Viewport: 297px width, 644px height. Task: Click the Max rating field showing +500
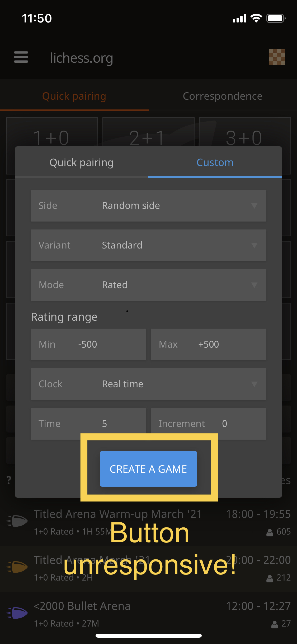(208, 344)
